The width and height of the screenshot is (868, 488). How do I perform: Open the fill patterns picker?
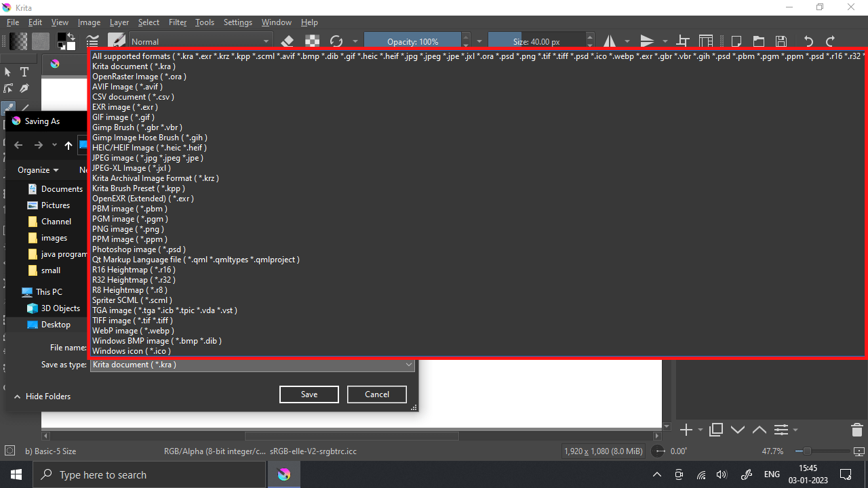pyautogui.click(x=41, y=41)
